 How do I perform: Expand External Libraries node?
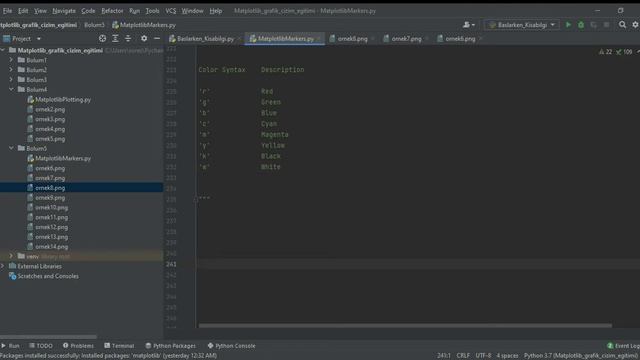coord(3,266)
